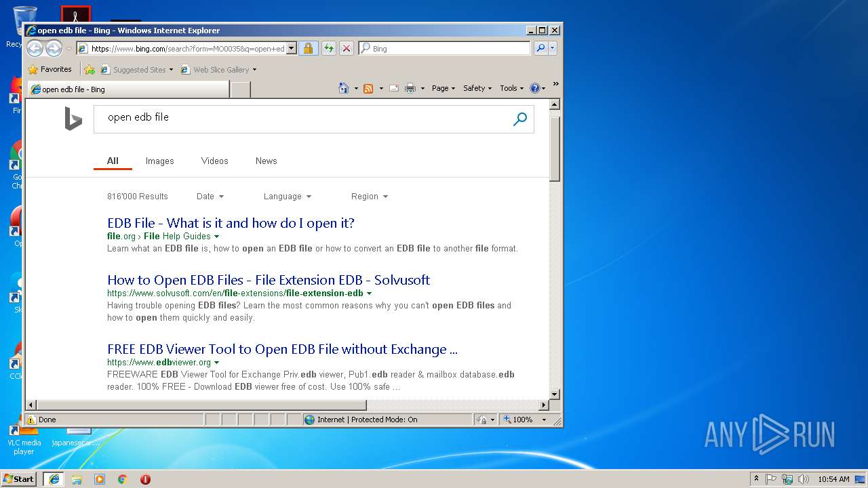This screenshot has width=868, height=488.
Task: Click the Help question mark icon
Action: coord(534,88)
